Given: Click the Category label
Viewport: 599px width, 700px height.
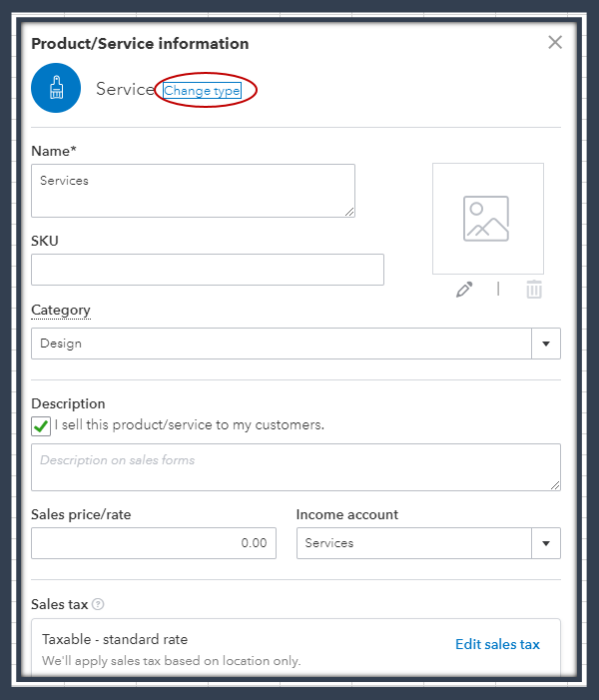Looking at the screenshot, I should (x=61, y=310).
